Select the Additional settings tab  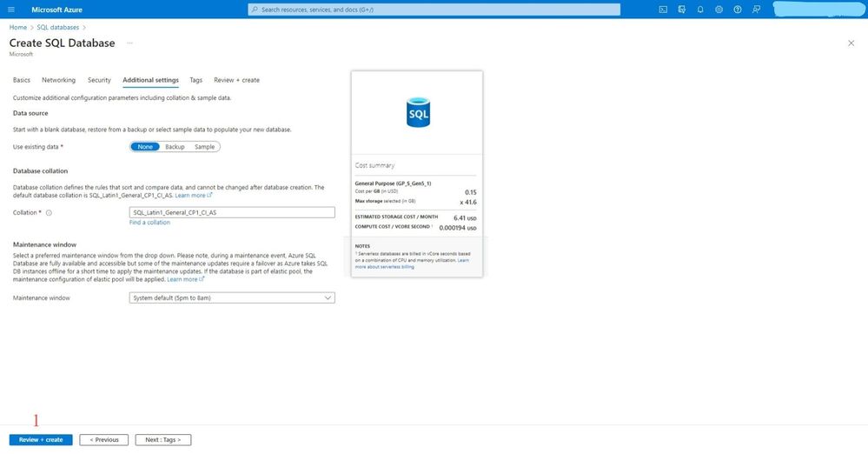(x=150, y=80)
